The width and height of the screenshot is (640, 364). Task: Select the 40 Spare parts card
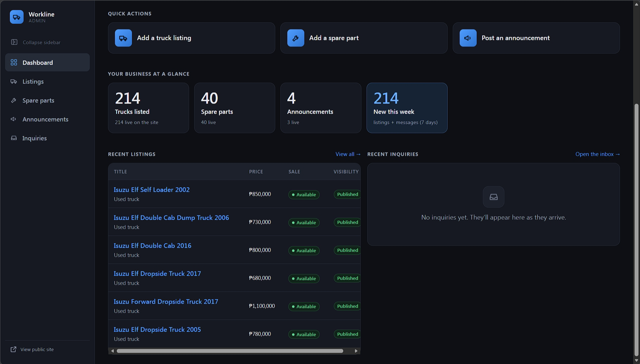click(235, 108)
